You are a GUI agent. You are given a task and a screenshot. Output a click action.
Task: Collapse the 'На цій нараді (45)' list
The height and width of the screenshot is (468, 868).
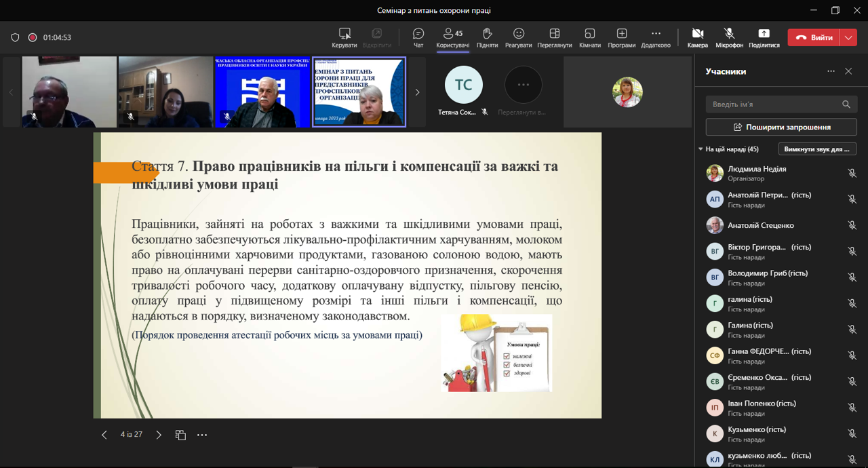(x=701, y=149)
